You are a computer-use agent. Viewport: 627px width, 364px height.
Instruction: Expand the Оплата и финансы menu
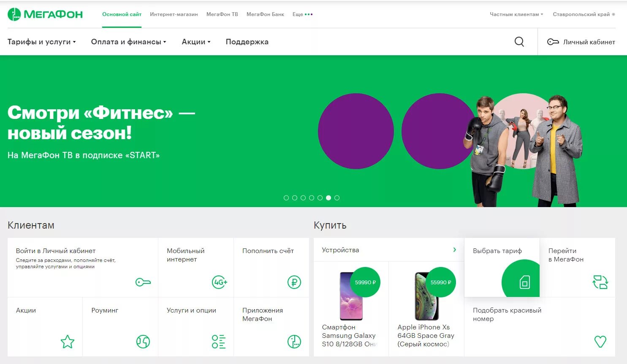(128, 41)
